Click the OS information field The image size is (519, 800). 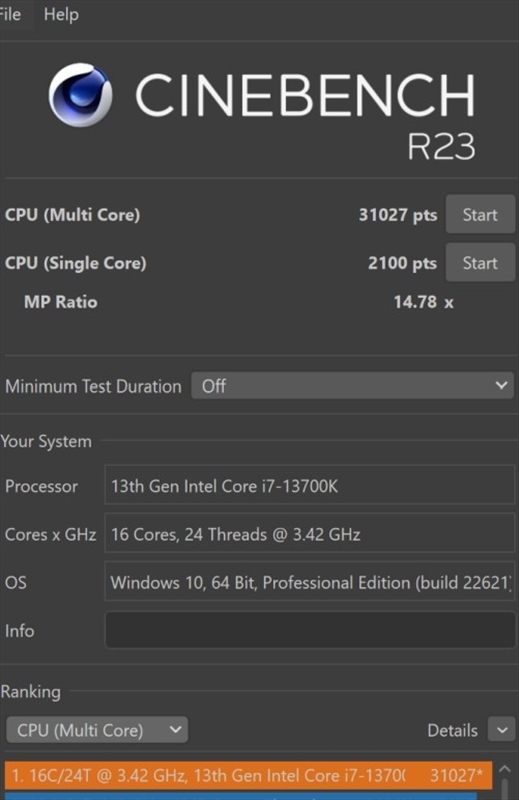[x=310, y=582]
